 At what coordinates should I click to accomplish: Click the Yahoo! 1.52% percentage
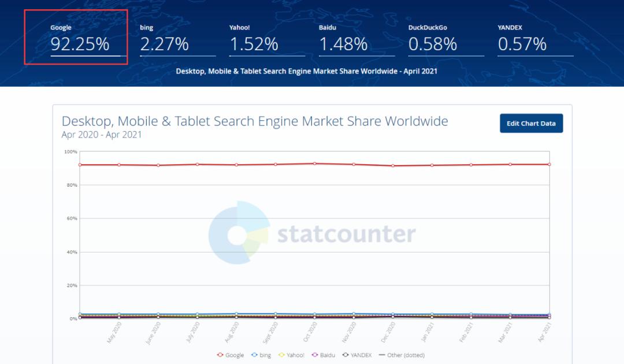253,44
